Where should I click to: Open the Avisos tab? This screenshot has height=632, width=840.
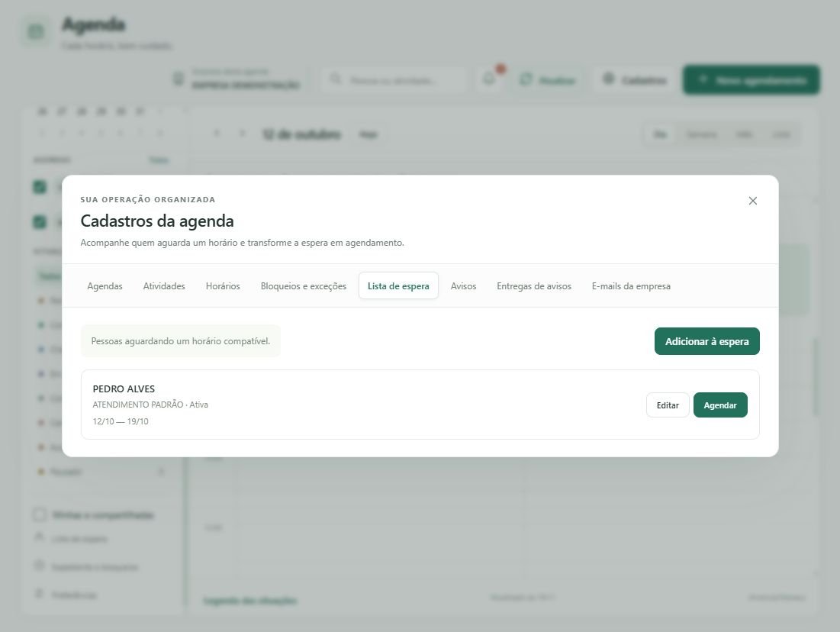pos(463,285)
